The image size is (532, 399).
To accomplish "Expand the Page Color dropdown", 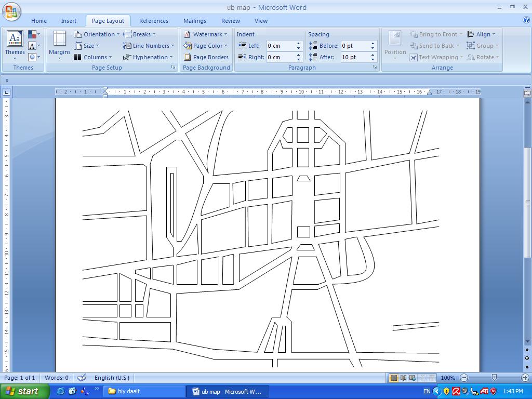I will coord(207,46).
